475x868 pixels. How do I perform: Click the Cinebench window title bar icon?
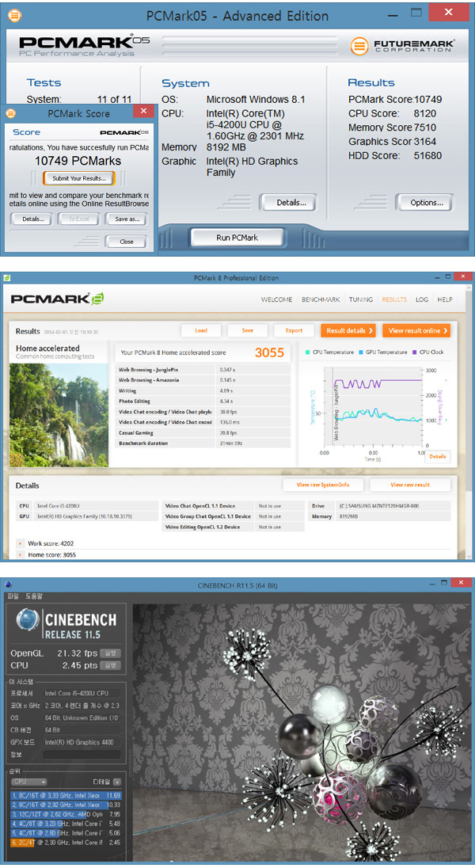click(8, 584)
